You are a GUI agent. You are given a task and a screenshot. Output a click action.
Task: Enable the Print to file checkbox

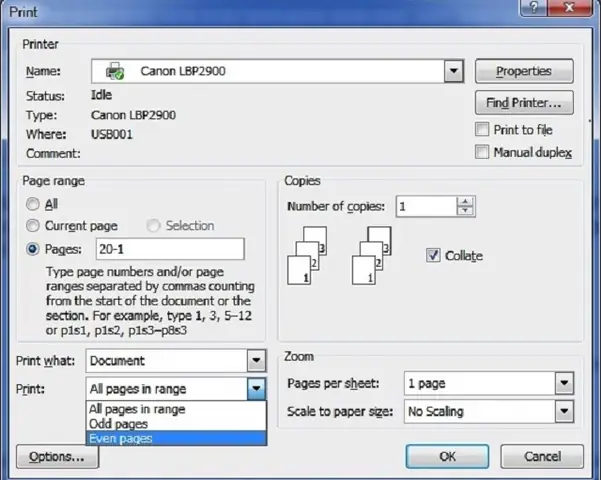tap(482, 129)
